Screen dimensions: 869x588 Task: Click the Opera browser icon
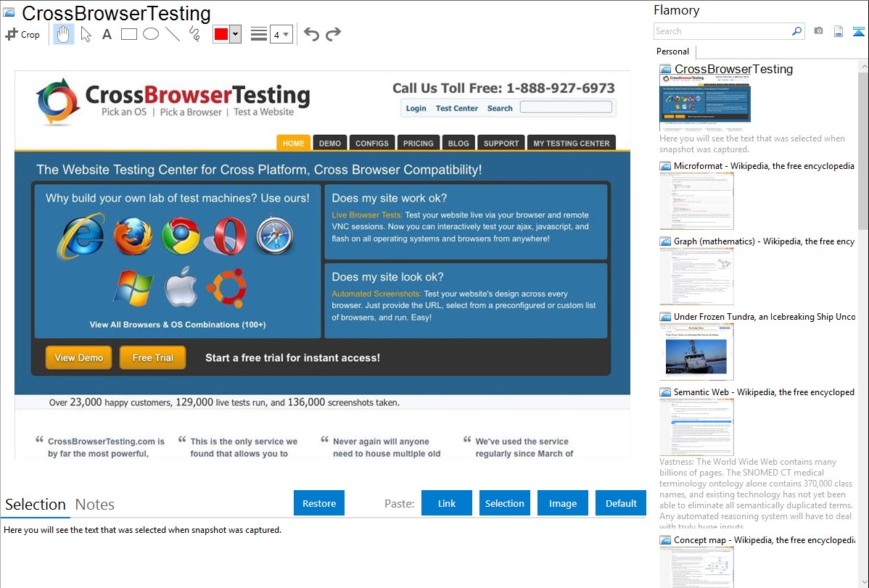click(x=226, y=236)
